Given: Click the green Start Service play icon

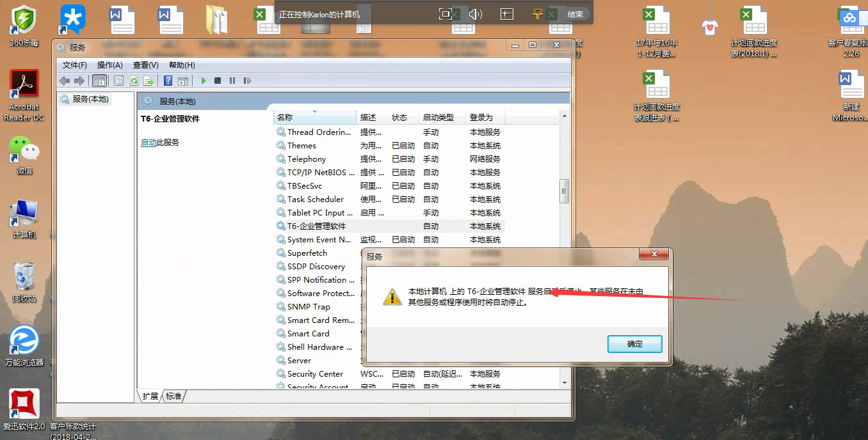Looking at the screenshot, I should [204, 81].
